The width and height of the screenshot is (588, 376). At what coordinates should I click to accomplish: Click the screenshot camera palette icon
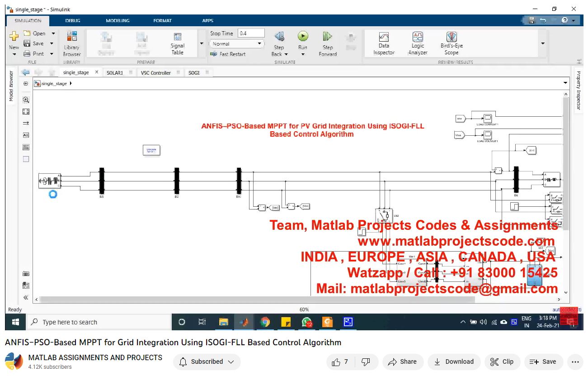(26, 274)
